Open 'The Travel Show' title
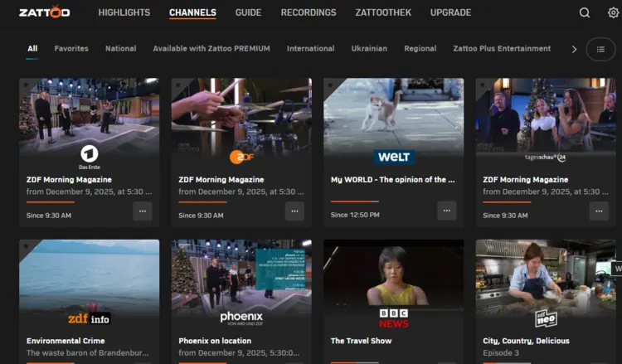Image resolution: width=622 pixels, height=364 pixels. [361, 341]
